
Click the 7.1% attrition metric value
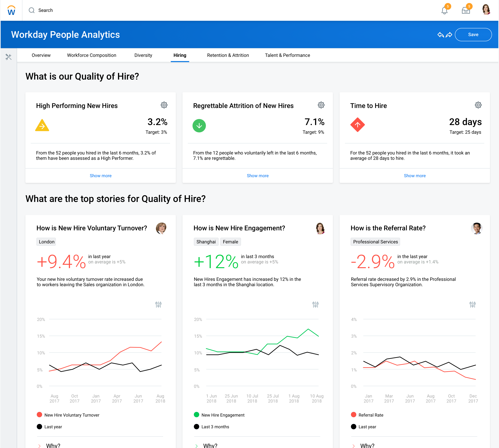(315, 122)
